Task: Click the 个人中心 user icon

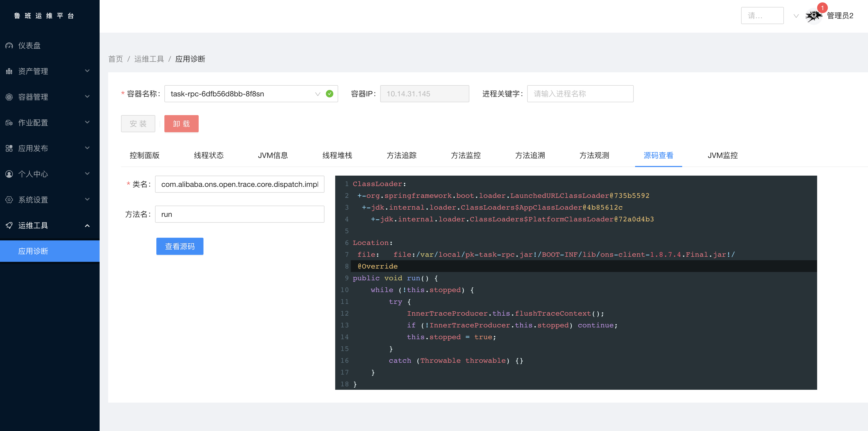Action: (x=9, y=174)
